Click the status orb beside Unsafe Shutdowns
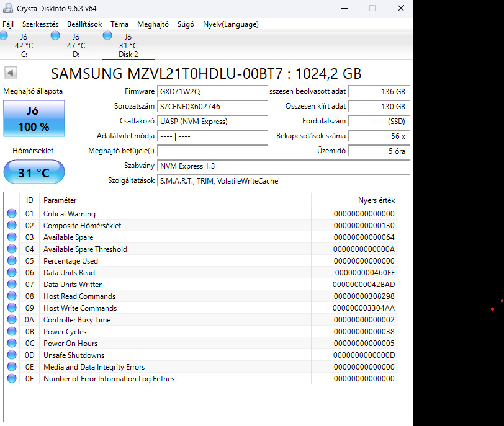 12,355
